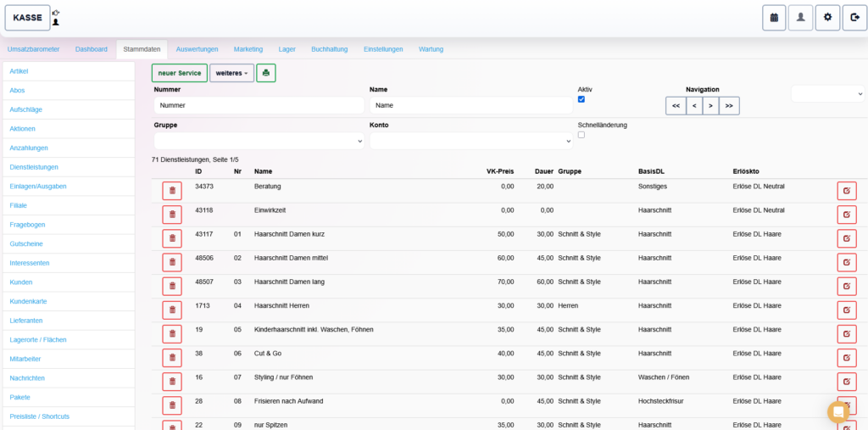Delete the Beratung service row
Image resolution: width=868 pixels, height=430 pixels.
tap(172, 191)
